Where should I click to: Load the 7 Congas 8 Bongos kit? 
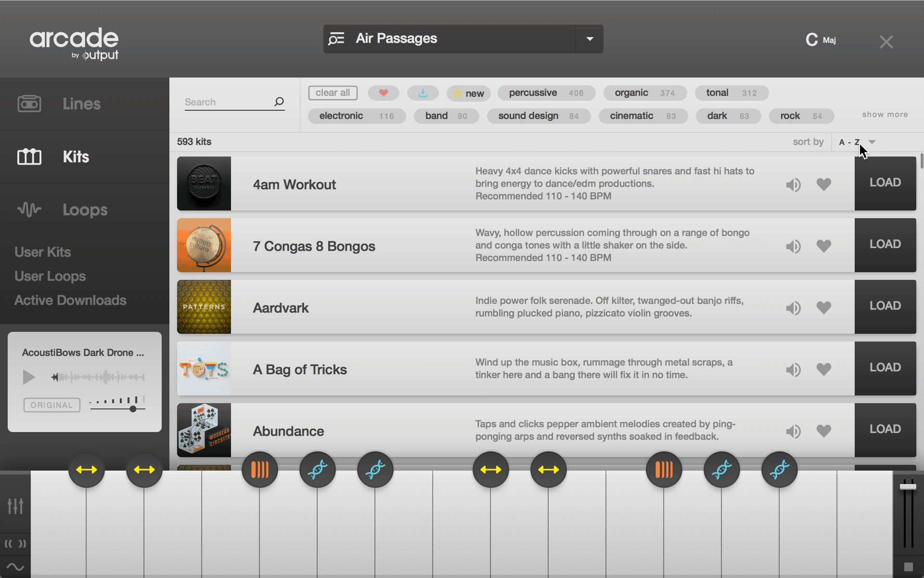[x=885, y=245]
